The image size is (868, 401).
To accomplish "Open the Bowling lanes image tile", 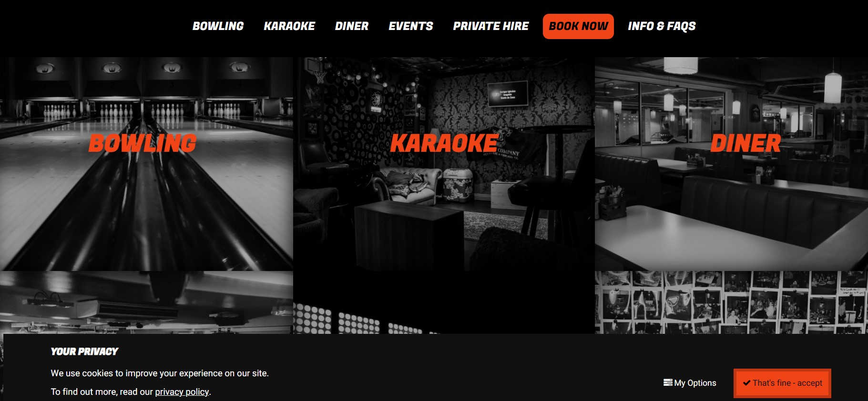I will 146,164.
